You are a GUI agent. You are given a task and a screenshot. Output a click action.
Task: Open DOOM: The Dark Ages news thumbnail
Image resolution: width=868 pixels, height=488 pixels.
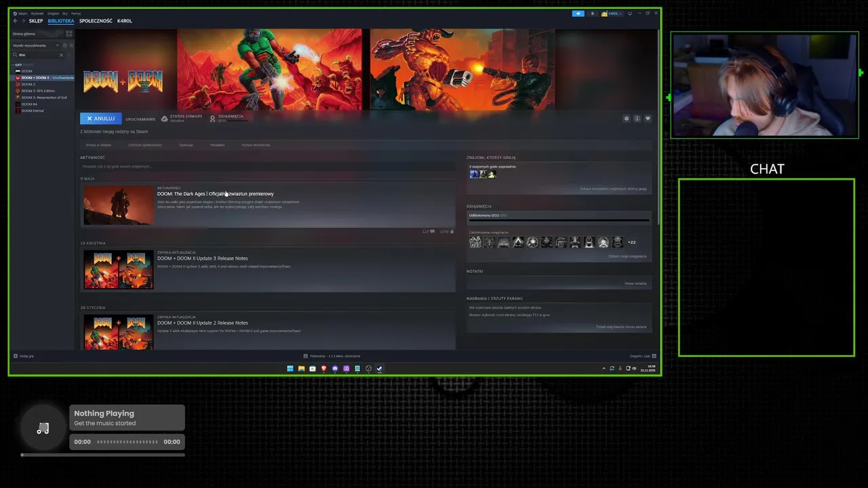[x=119, y=205]
